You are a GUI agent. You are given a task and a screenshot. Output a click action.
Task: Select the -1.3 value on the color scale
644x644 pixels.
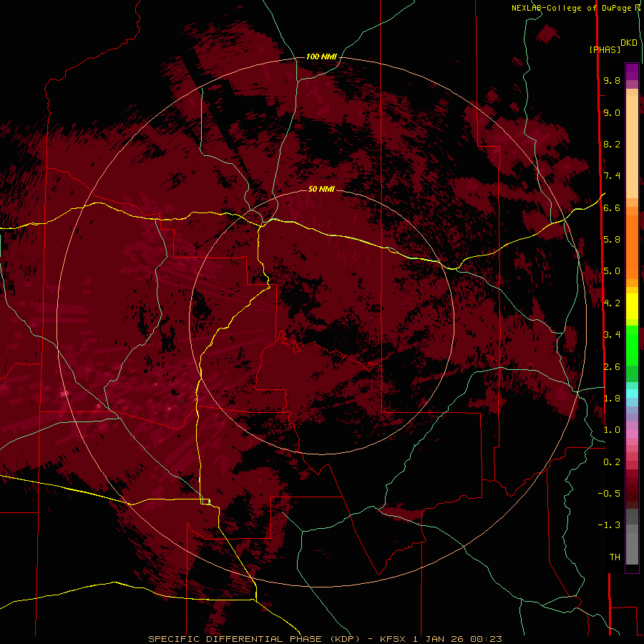(x=609, y=525)
